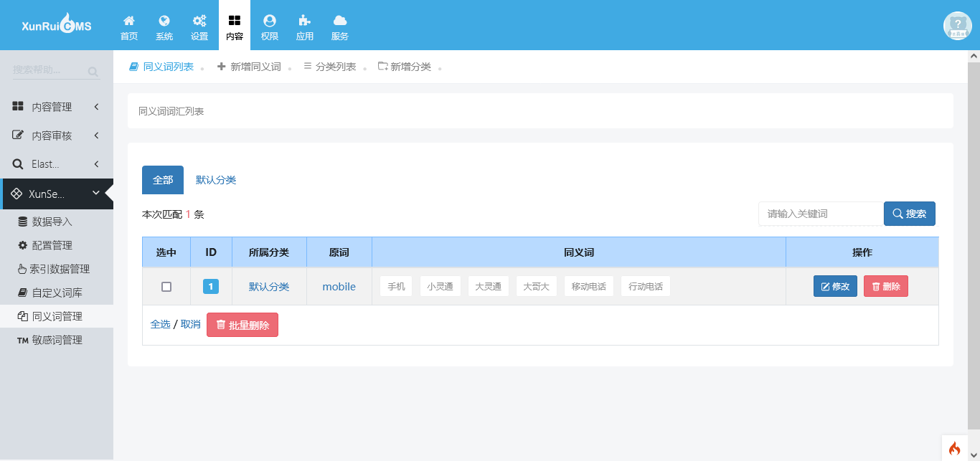Open 数据导入 in the sidebar
This screenshot has height=461, width=980.
pyautogui.click(x=57, y=222)
